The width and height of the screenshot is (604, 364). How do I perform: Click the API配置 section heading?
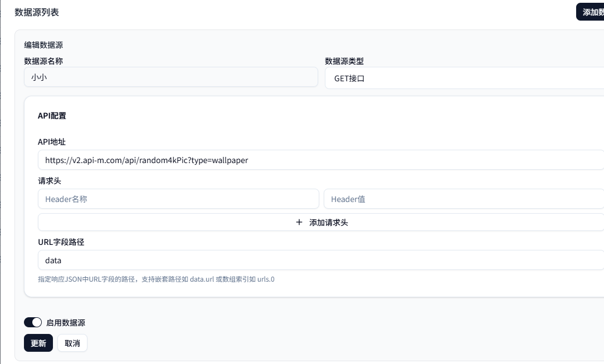pos(52,116)
